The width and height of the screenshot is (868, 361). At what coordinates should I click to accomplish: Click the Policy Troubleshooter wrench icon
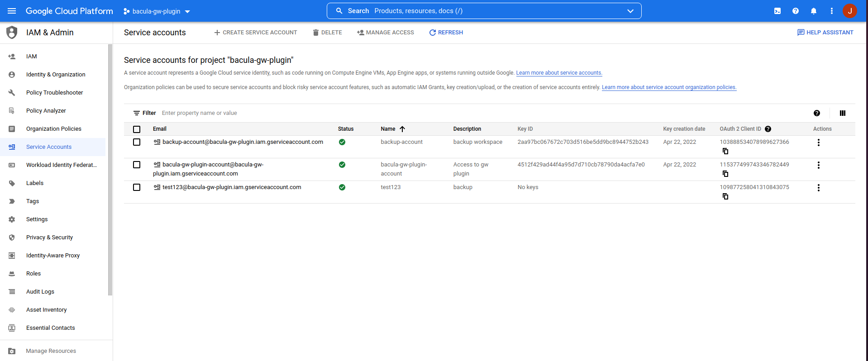pyautogui.click(x=12, y=93)
